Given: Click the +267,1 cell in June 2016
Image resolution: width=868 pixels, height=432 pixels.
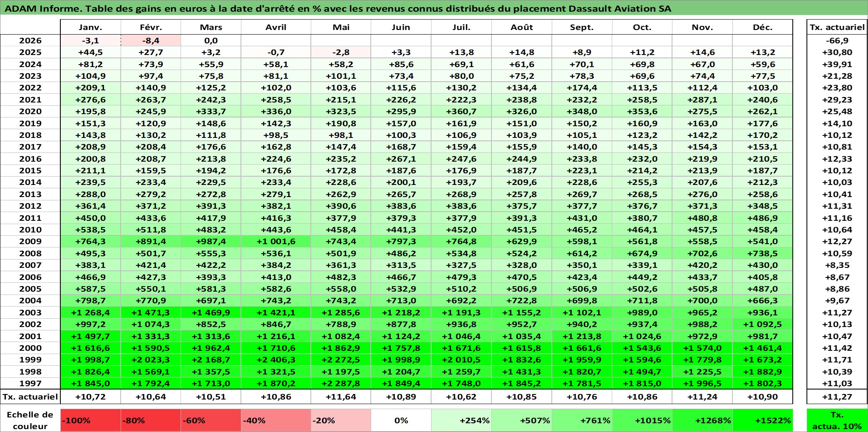Looking at the screenshot, I should (401, 159).
